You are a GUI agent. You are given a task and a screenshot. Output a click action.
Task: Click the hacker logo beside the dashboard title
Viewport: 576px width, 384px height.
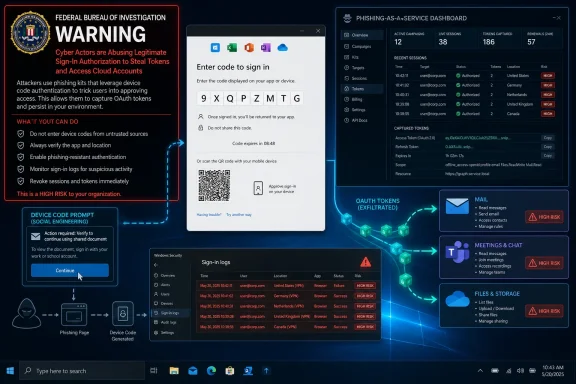[347, 18]
